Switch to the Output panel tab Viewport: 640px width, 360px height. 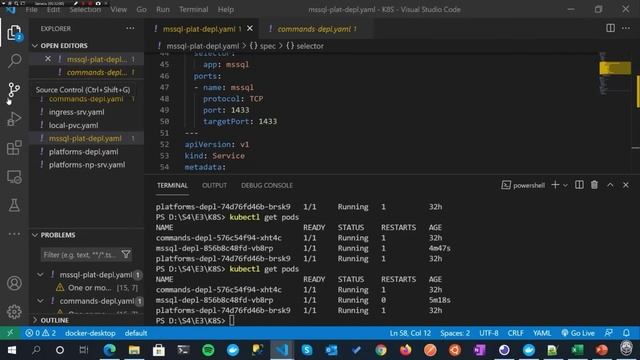click(x=214, y=185)
